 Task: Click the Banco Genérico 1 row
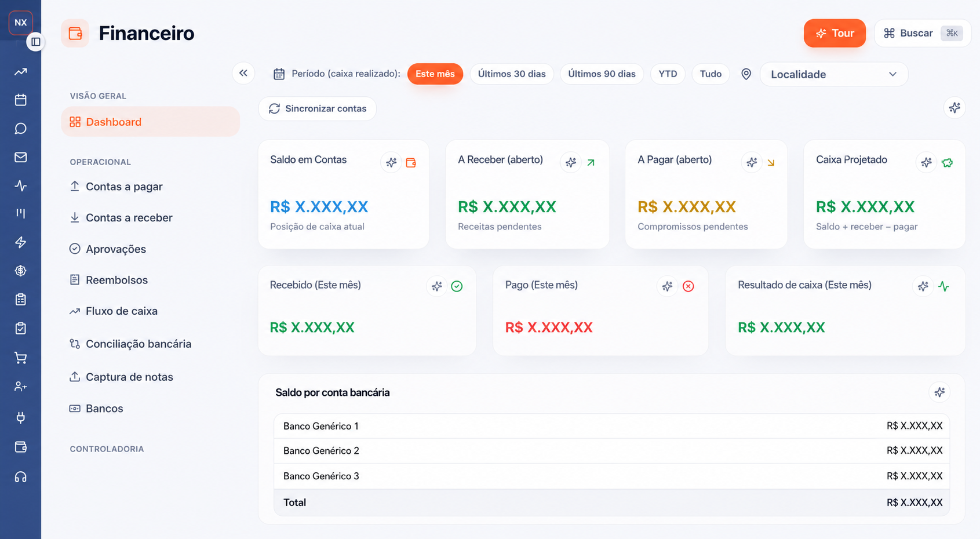point(612,426)
